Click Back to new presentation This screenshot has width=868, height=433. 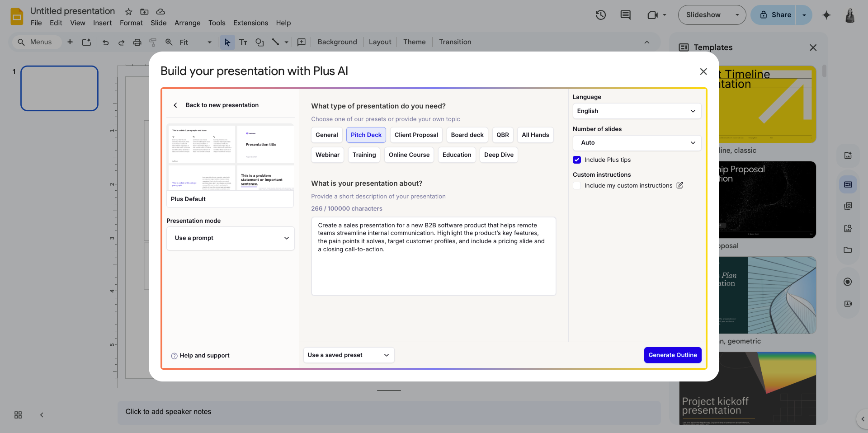(216, 105)
